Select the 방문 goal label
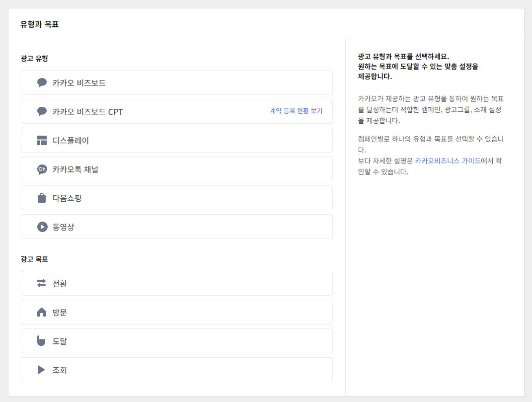 [60, 313]
